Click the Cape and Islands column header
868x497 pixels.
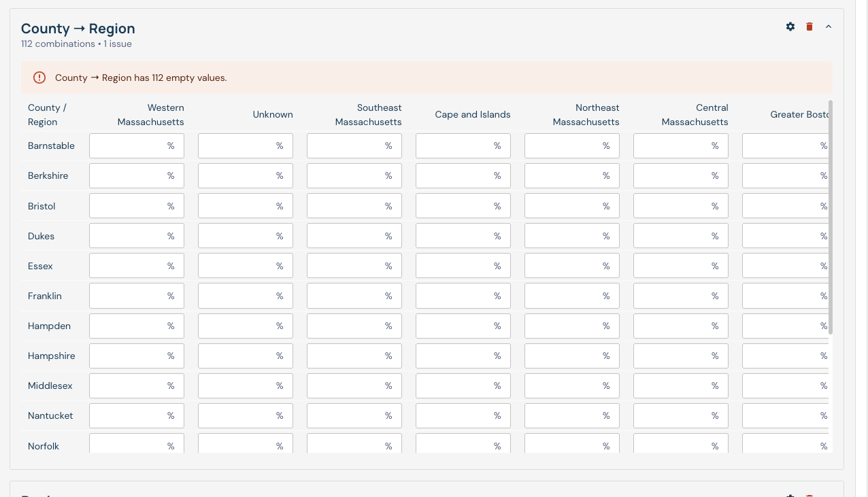pyautogui.click(x=473, y=115)
